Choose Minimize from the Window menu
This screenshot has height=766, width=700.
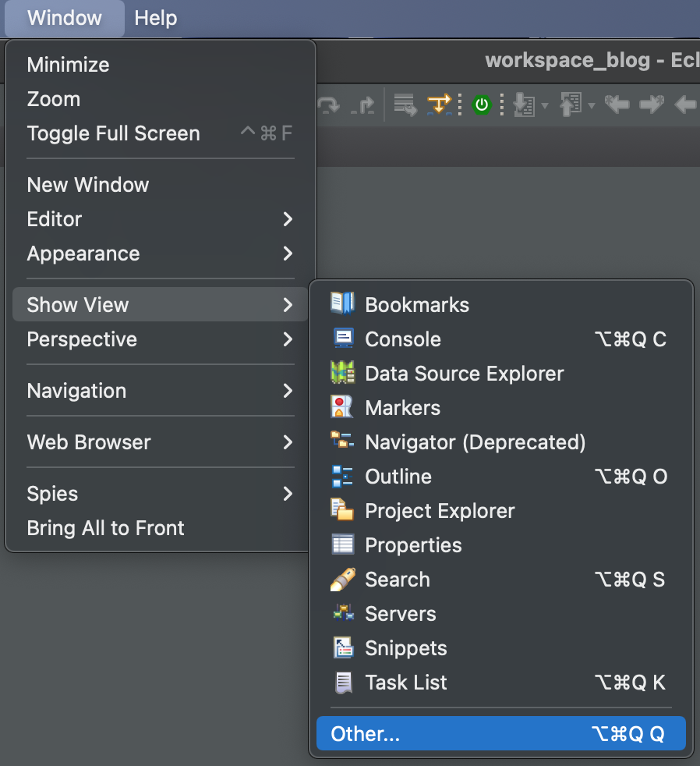point(161,65)
